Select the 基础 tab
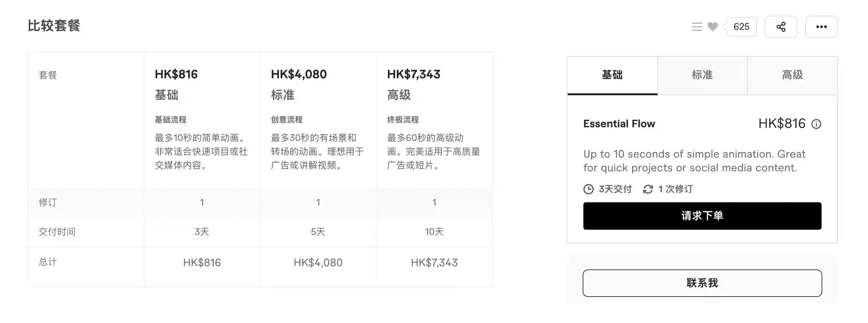868x323 pixels. (611, 75)
